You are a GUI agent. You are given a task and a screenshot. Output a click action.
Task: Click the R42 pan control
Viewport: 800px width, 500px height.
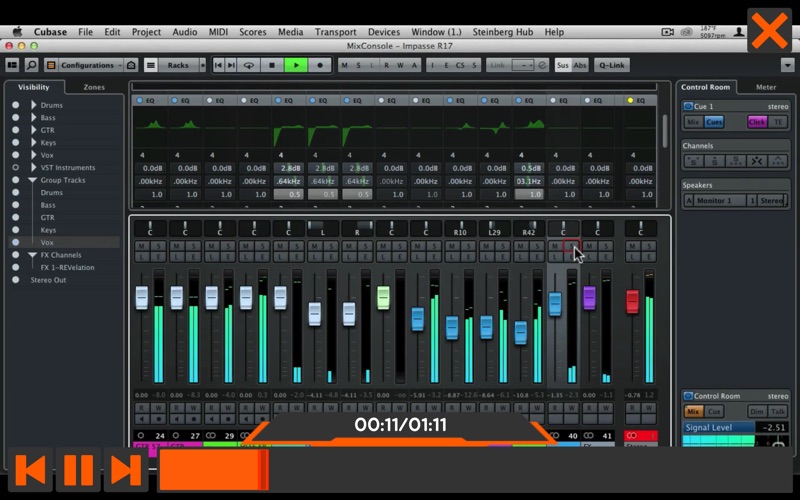[x=529, y=229]
